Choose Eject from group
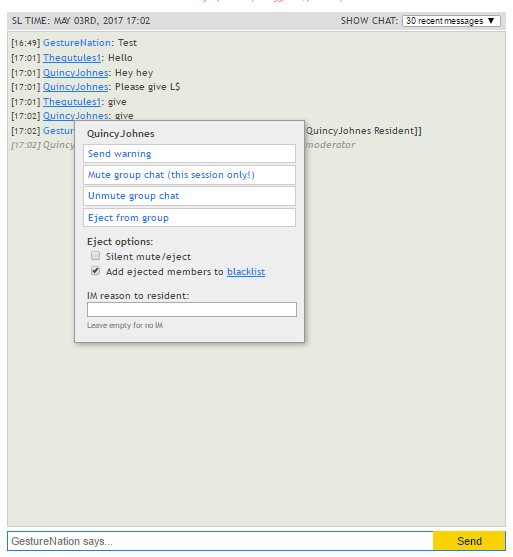513x557 pixels. (x=189, y=217)
